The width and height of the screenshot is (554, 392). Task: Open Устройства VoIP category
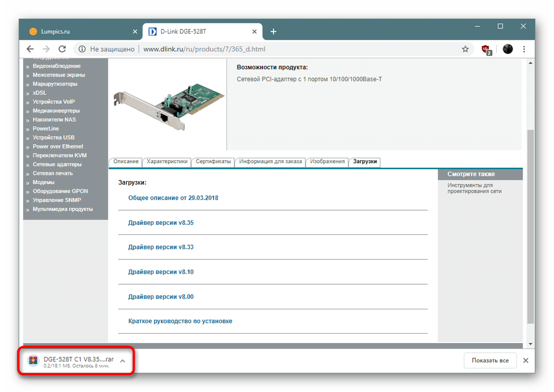coord(54,101)
